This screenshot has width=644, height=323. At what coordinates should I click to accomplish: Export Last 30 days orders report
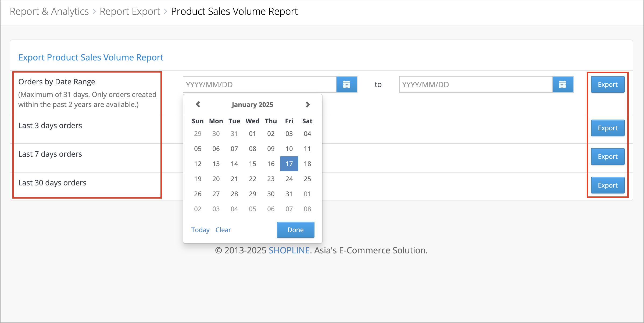tap(607, 185)
